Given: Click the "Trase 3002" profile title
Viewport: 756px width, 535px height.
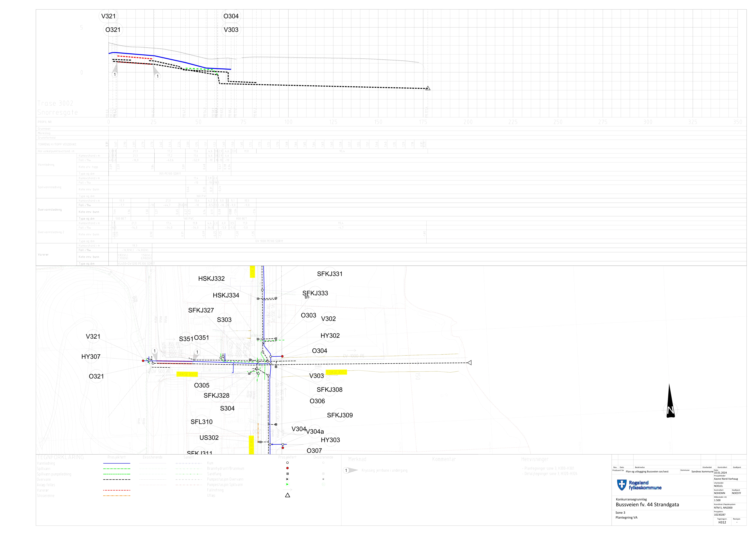Looking at the screenshot, I should (55, 103).
